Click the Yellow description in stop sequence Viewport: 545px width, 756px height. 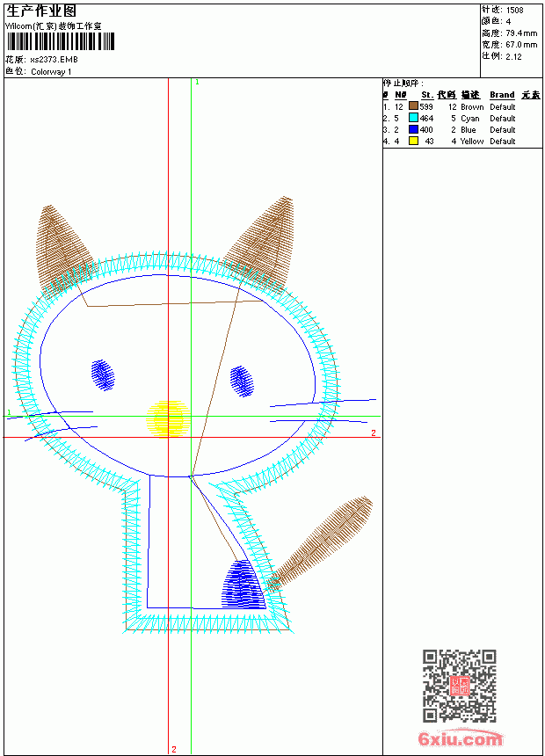click(472, 142)
